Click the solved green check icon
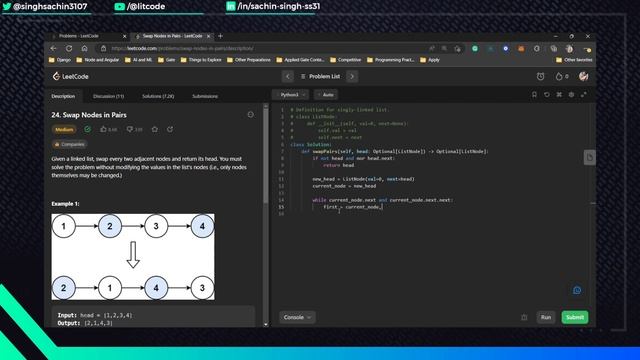 [x=87, y=129]
